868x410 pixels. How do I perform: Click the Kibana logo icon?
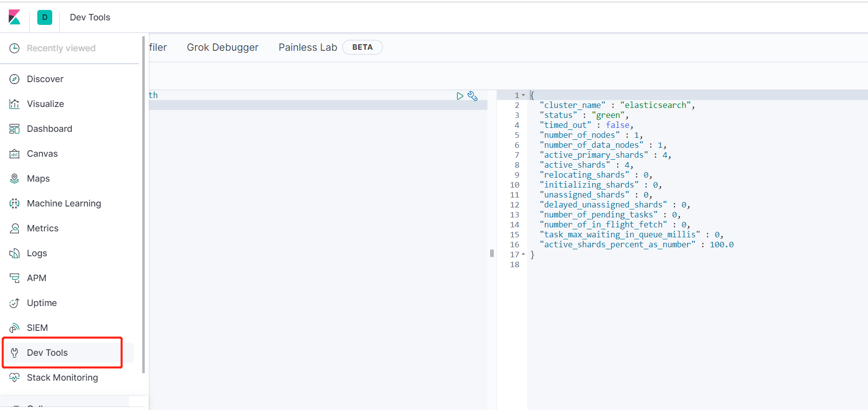pyautogui.click(x=14, y=17)
